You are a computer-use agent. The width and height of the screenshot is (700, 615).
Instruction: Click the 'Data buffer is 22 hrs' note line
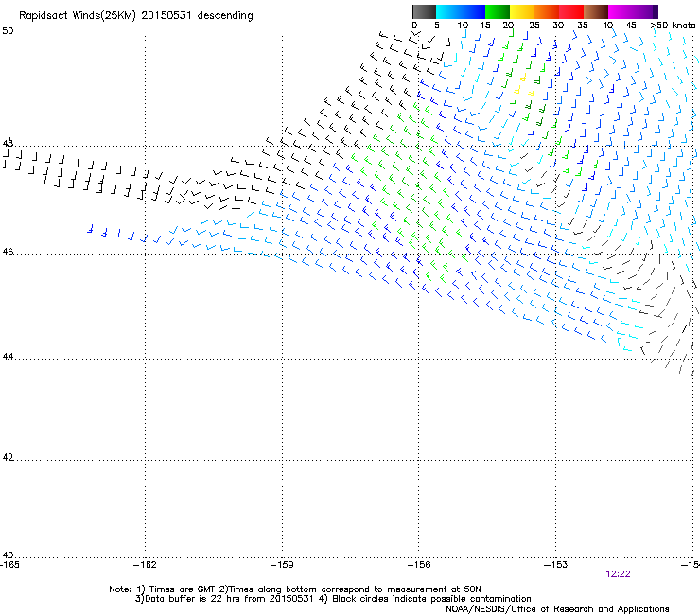pos(333,599)
